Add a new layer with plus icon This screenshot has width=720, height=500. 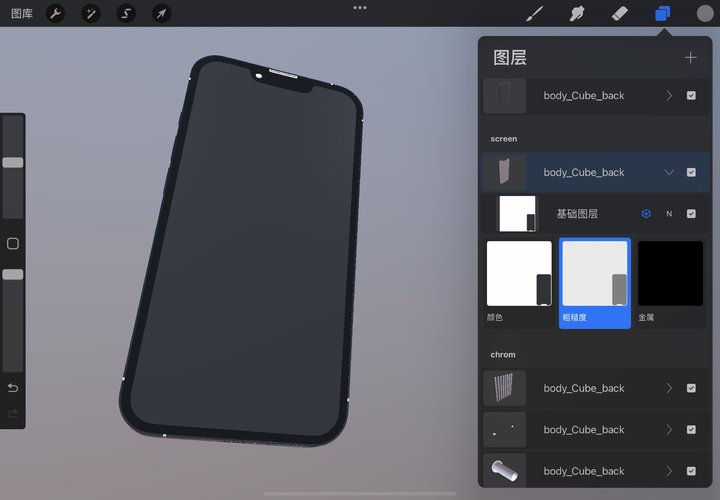pyautogui.click(x=690, y=57)
